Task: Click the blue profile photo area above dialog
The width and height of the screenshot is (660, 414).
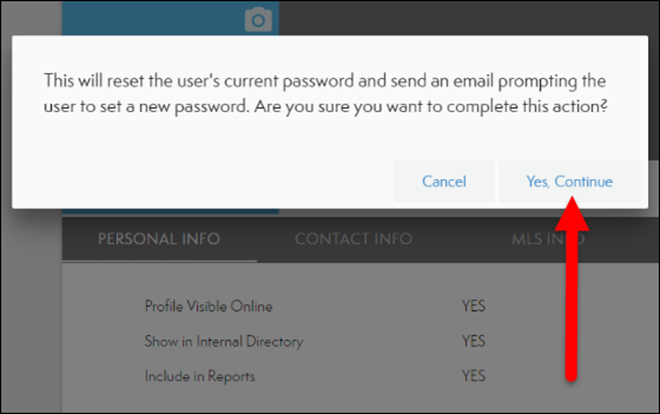Action: pos(150,18)
